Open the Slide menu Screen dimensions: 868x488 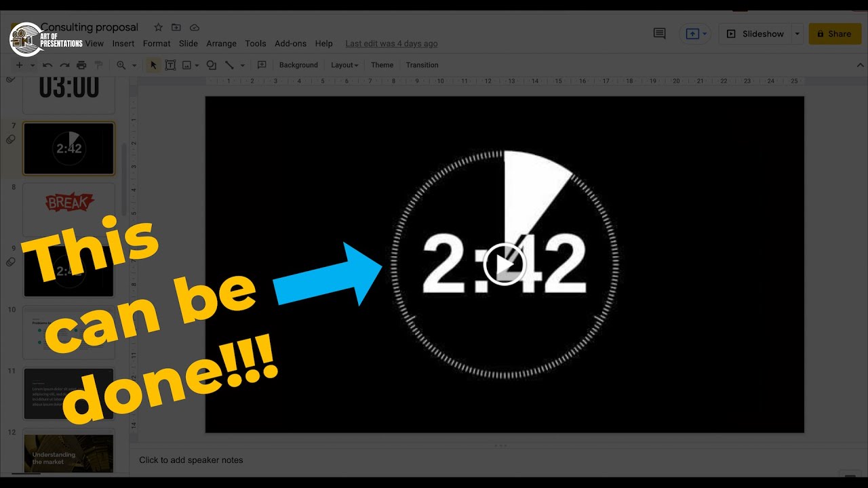click(189, 43)
